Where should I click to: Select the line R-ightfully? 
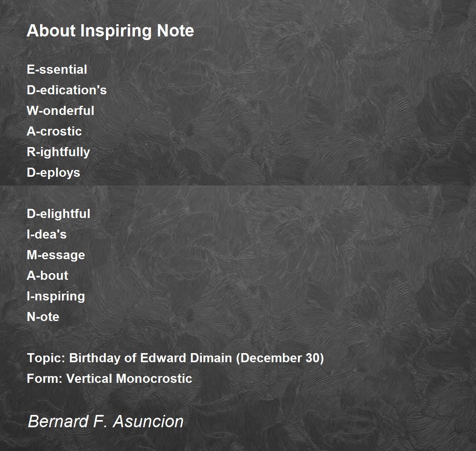58,152
